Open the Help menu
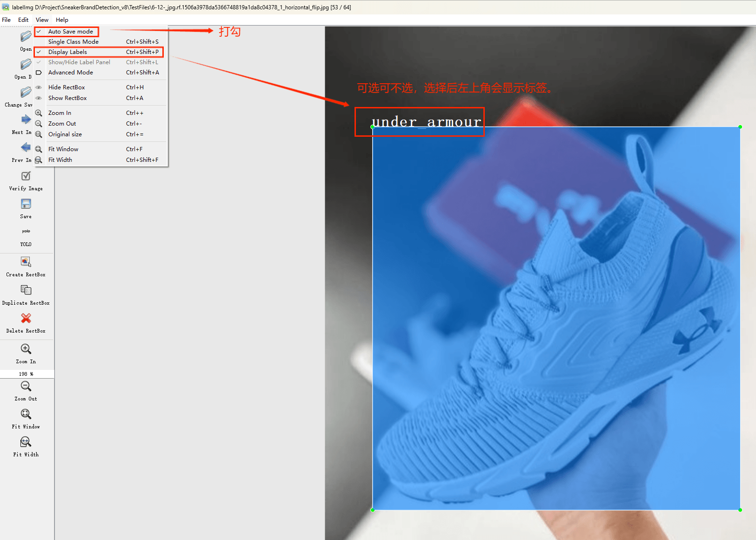The image size is (756, 540). pyautogui.click(x=62, y=20)
